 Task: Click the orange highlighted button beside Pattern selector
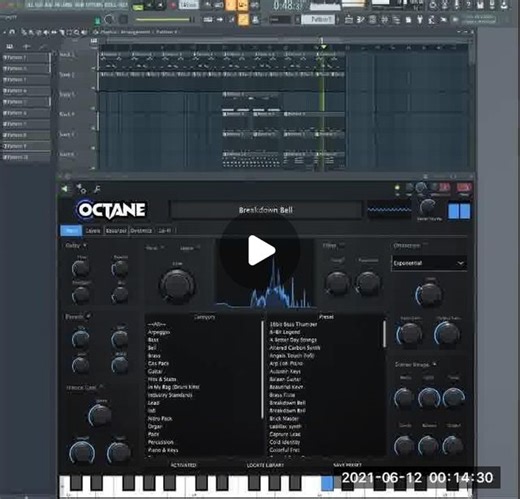(243, 20)
